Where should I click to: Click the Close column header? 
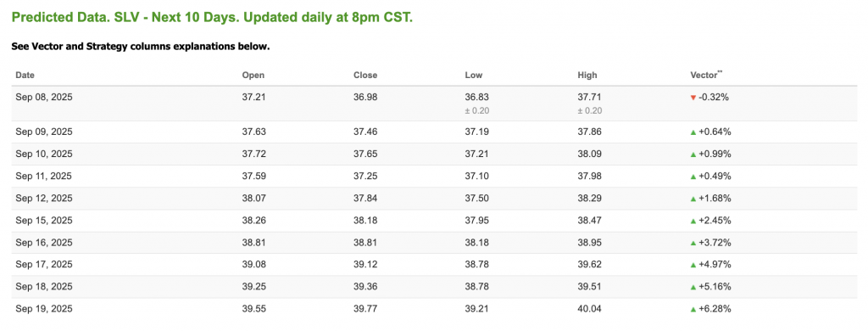click(365, 76)
